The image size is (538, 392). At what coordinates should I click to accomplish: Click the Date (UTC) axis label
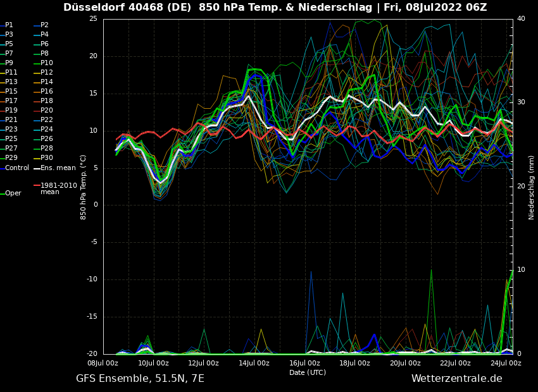coord(308,372)
